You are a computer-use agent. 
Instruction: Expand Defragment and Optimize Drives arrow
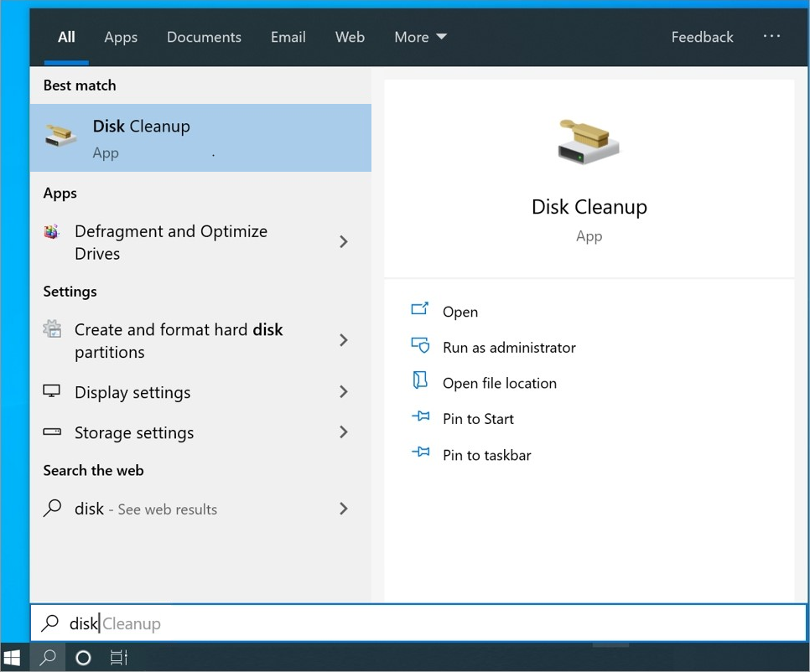click(x=343, y=242)
